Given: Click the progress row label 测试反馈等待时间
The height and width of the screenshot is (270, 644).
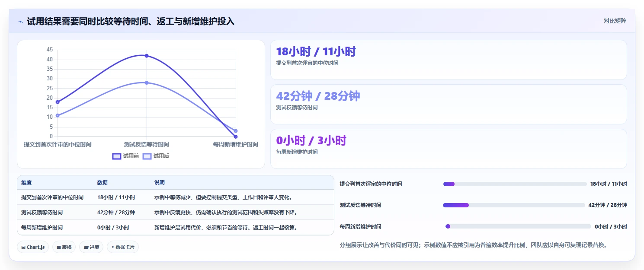Looking at the screenshot, I should [x=361, y=205].
